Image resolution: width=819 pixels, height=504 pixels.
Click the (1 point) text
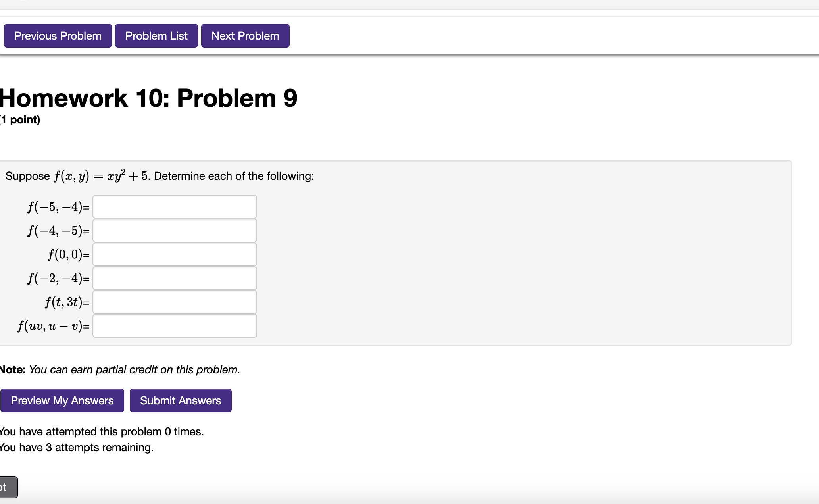20,119
